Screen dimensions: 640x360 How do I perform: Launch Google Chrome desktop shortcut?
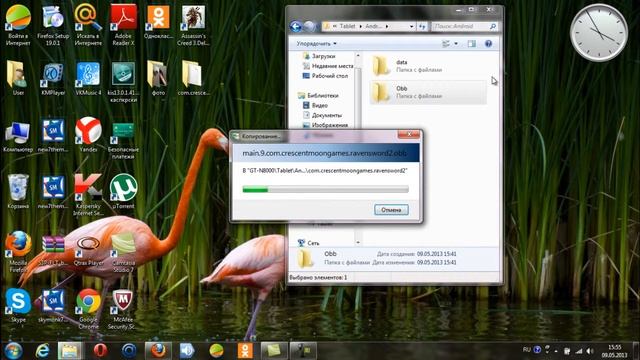coord(88,309)
